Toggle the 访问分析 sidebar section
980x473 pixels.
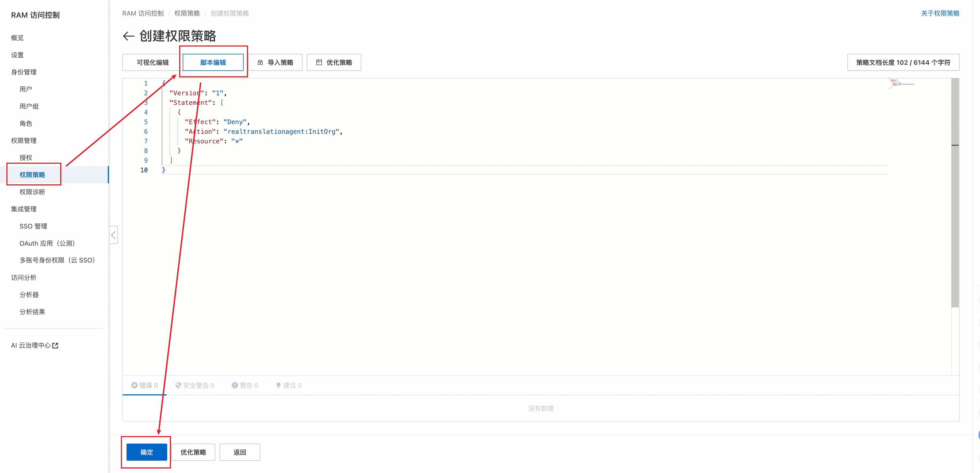coord(24,277)
